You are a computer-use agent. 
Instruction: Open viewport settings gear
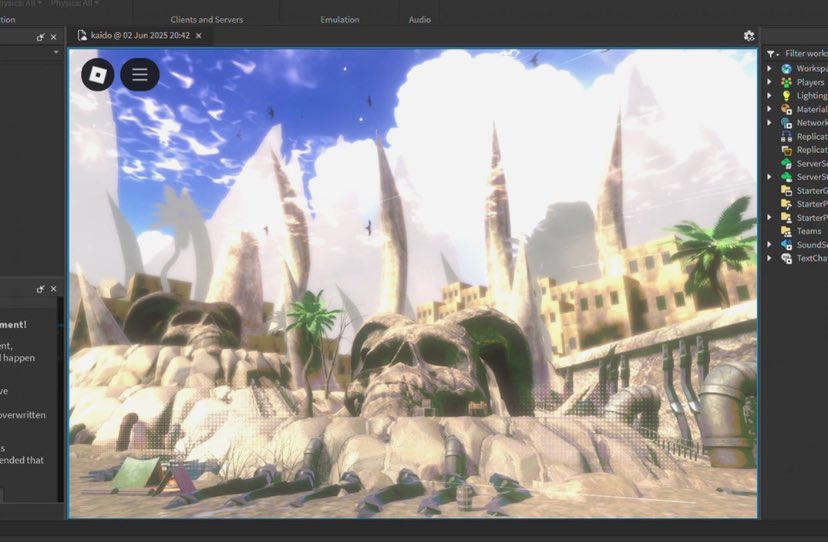tap(749, 36)
